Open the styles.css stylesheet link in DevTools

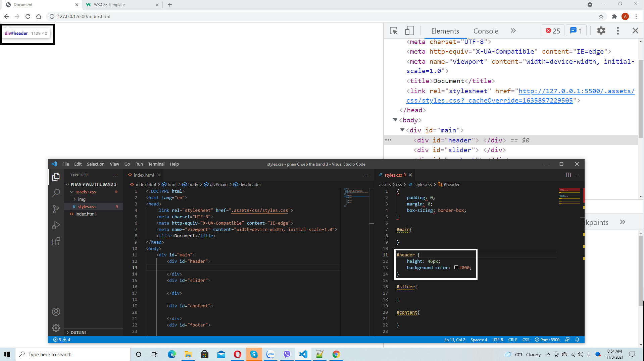[520, 96]
